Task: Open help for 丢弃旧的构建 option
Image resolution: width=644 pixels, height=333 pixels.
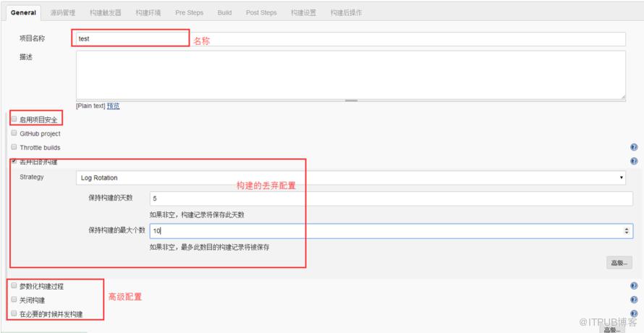Action: [x=634, y=161]
